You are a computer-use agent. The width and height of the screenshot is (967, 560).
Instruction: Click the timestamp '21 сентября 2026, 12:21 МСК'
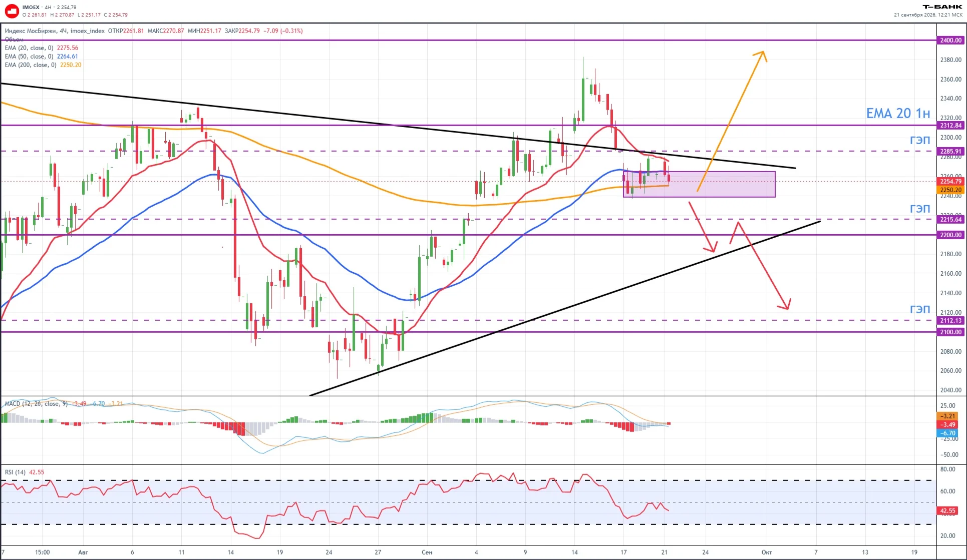(928, 15)
